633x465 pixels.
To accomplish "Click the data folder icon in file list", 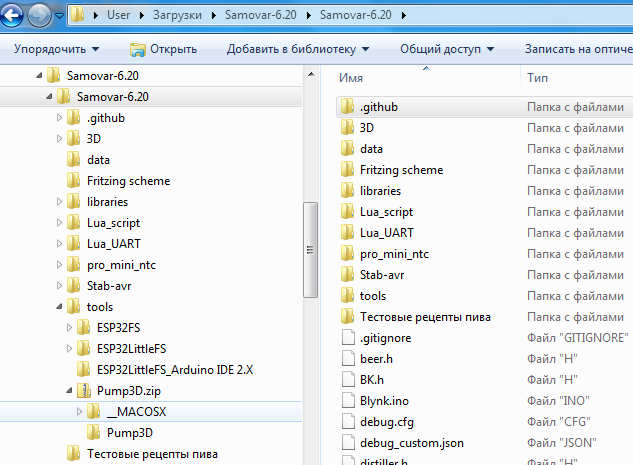I will click(347, 149).
